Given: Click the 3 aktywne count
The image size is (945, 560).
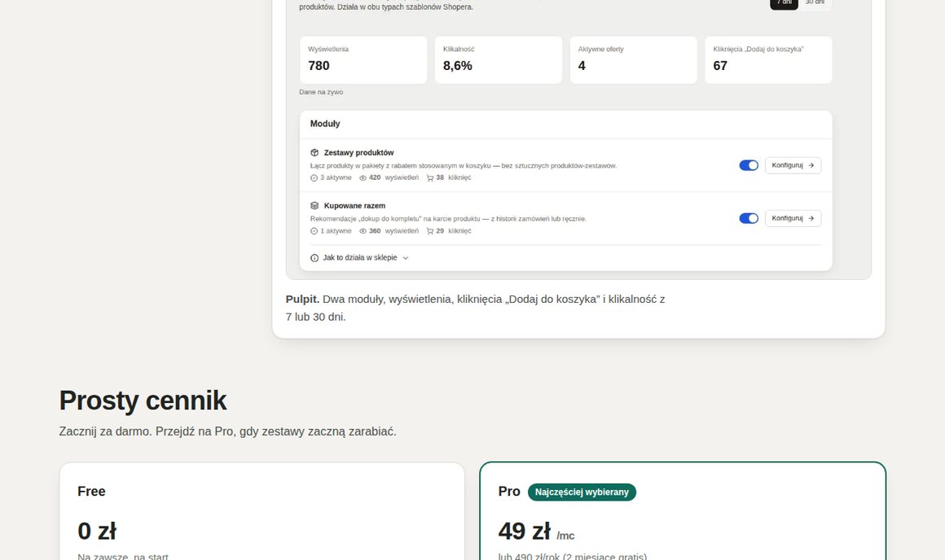Looking at the screenshot, I should [336, 177].
